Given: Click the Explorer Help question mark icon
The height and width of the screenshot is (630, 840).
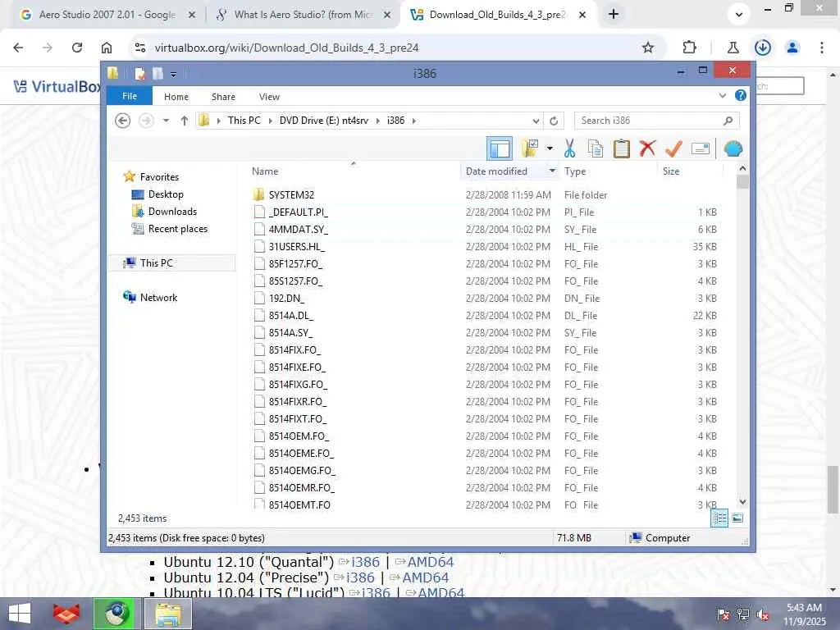Looking at the screenshot, I should [x=741, y=95].
